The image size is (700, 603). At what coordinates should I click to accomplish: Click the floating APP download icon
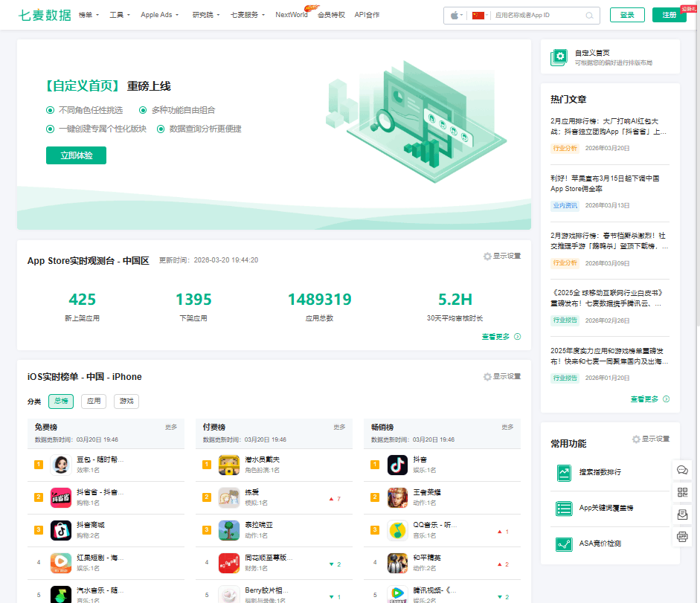(x=682, y=537)
